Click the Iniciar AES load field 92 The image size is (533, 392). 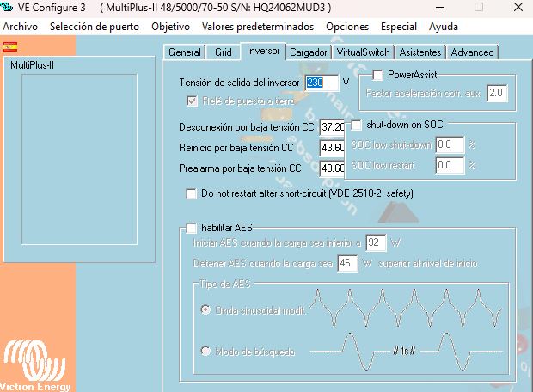coord(376,242)
